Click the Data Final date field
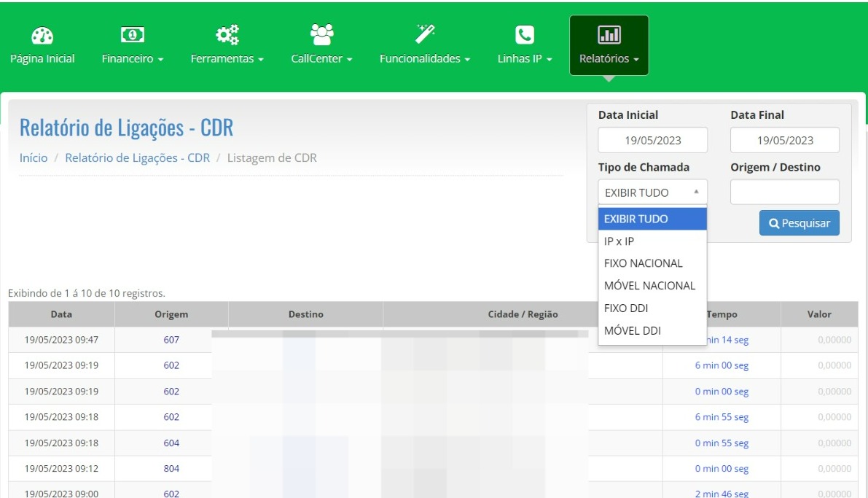The width and height of the screenshot is (868, 498). click(784, 141)
